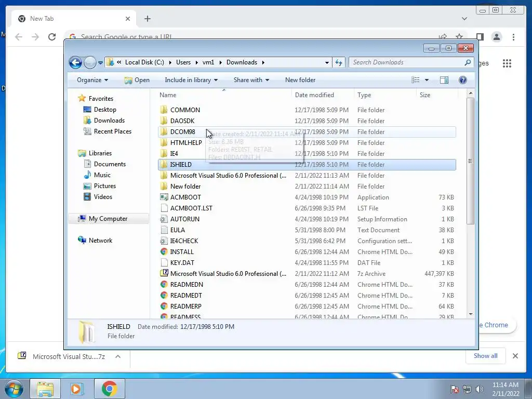Open the Include in library menu
Viewport: 532px width, 399px height.
tap(191, 80)
